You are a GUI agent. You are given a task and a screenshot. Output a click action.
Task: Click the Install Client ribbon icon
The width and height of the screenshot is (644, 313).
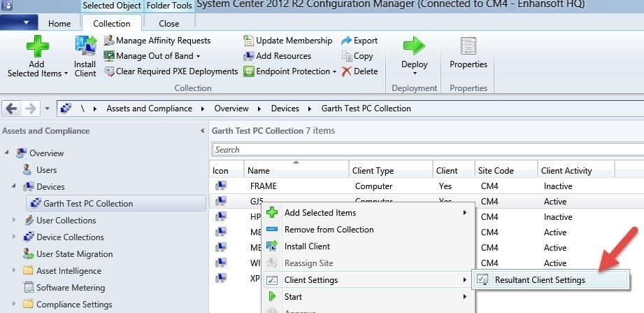pyautogui.click(x=85, y=46)
